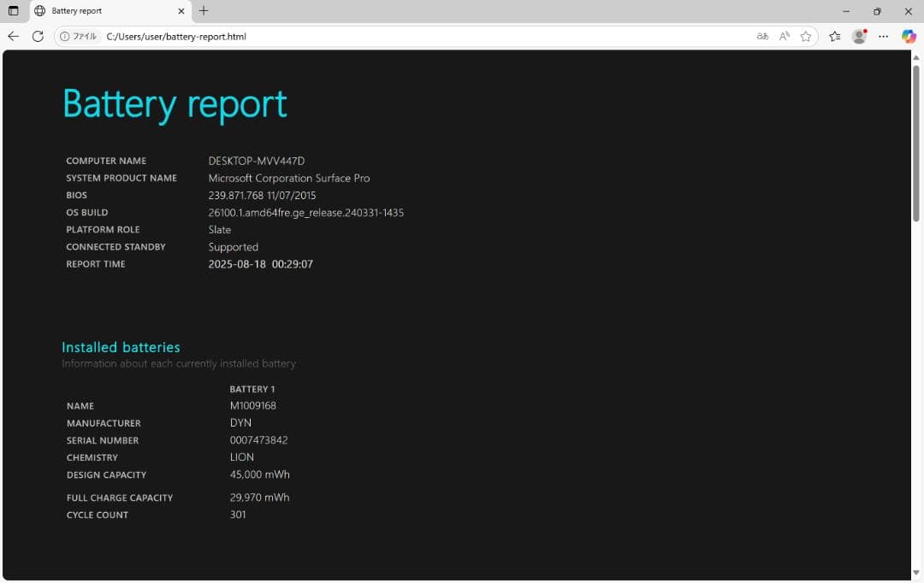The height and width of the screenshot is (583, 924).
Task: Click the address bar URL
Action: 175,37
